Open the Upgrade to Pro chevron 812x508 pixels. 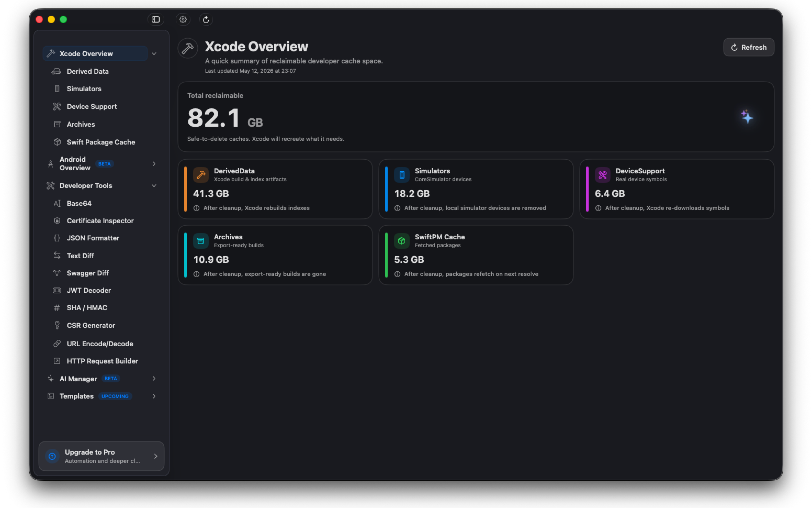156,456
